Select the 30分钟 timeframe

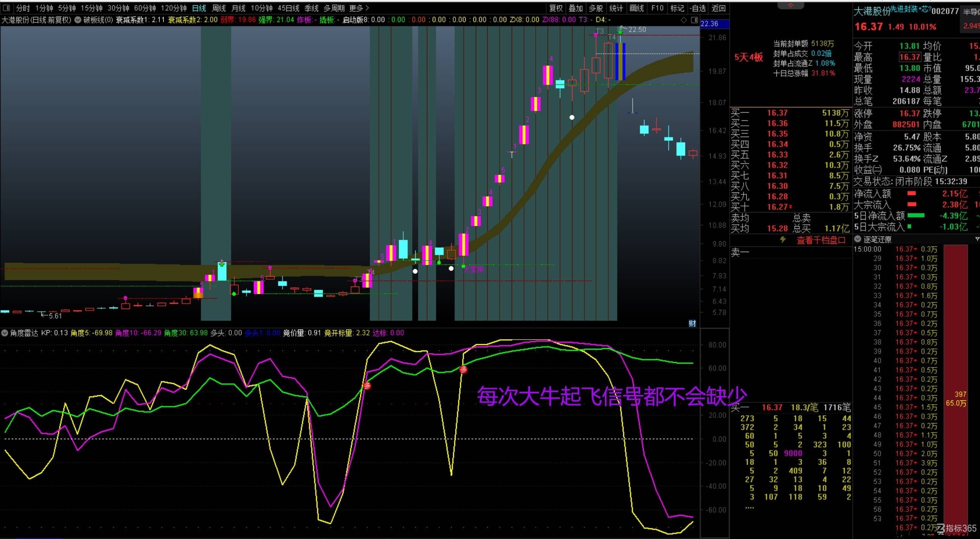pyautogui.click(x=118, y=8)
